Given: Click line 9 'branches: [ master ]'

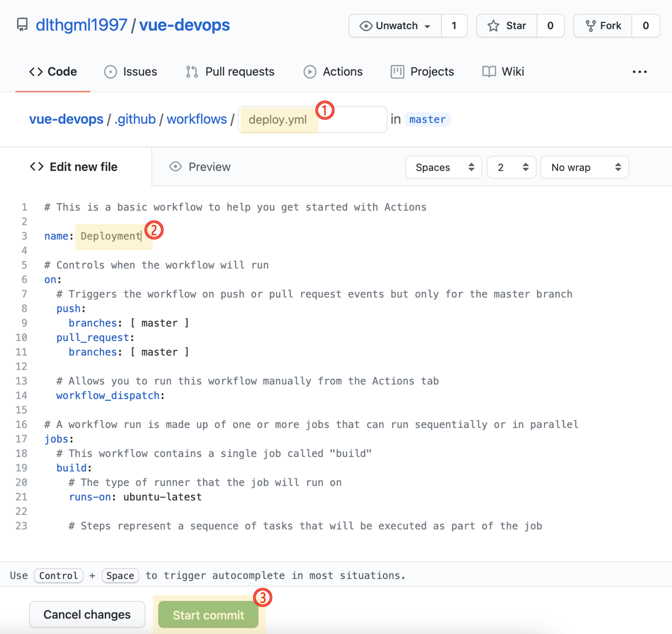Looking at the screenshot, I should [129, 323].
